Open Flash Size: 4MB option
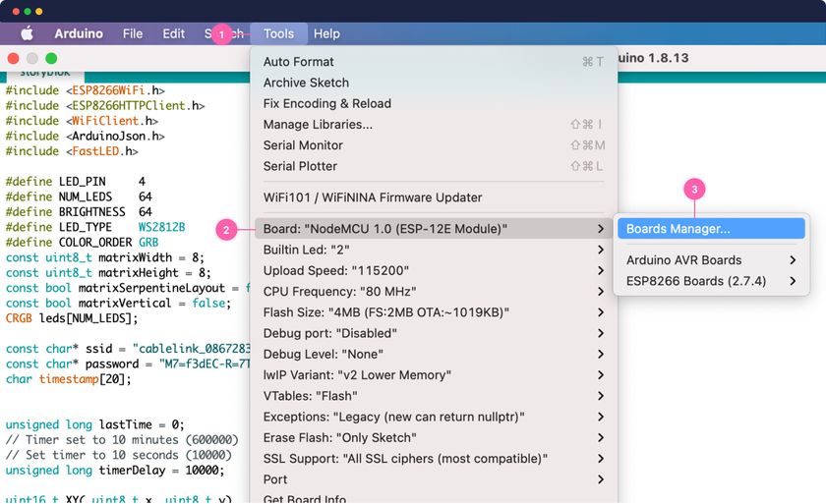826x504 pixels. [433, 312]
